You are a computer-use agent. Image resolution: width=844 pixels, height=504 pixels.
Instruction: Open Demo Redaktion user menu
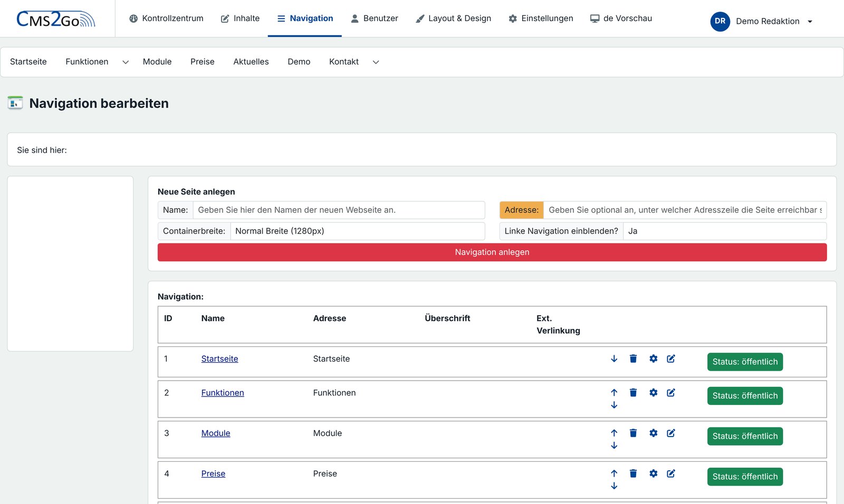(x=762, y=21)
